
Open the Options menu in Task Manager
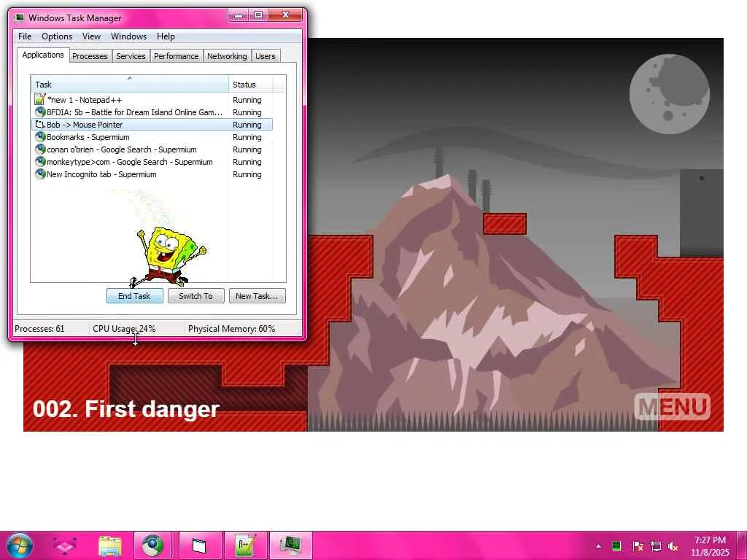coord(57,36)
